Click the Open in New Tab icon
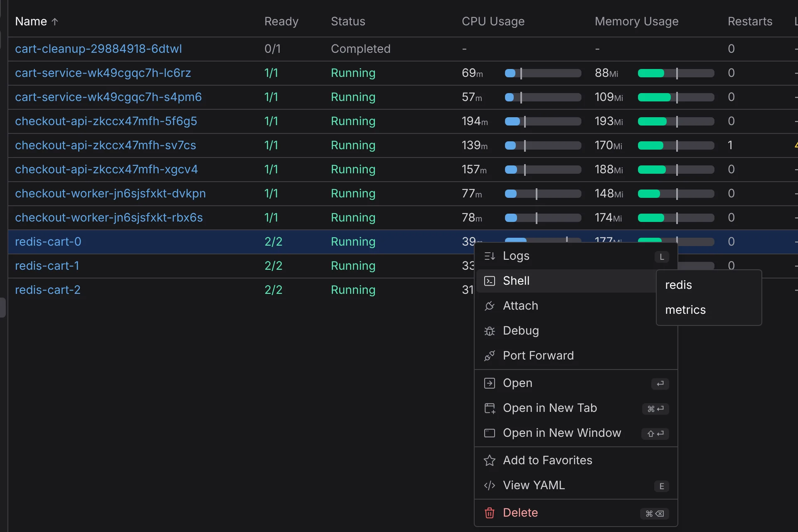The width and height of the screenshot is (798, 532). 490,408
